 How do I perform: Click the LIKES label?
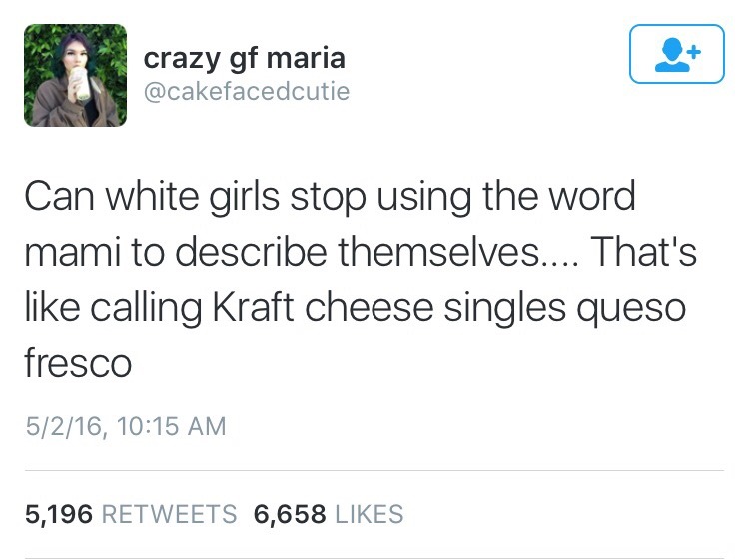click(x=370, y=514)
